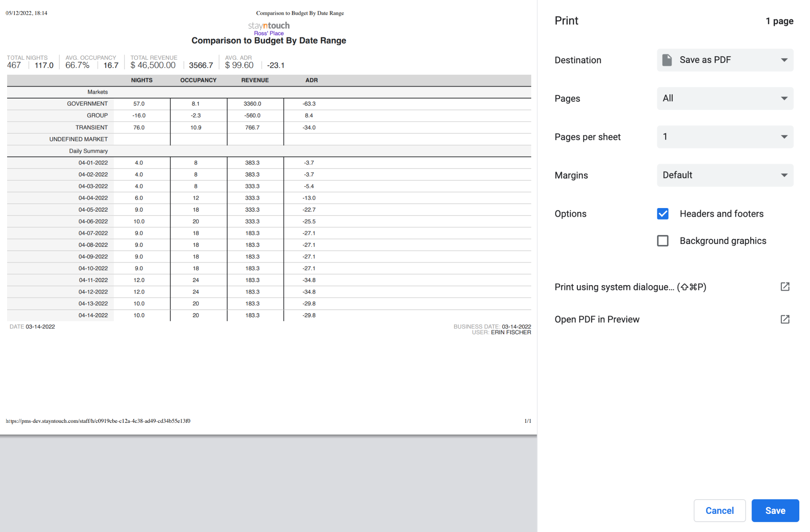Click the staynTouch logo in preview
Image resolution: width=810 pixels, height=532 pixels.
[269, 26]
